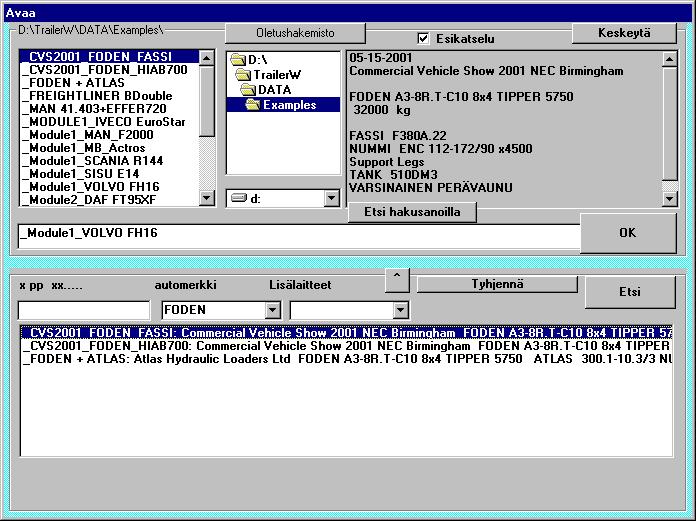This screenshot has height=521, width=696.
Task: Toggle the Esikatselu preview checkbox
Action: click(423, 39)
